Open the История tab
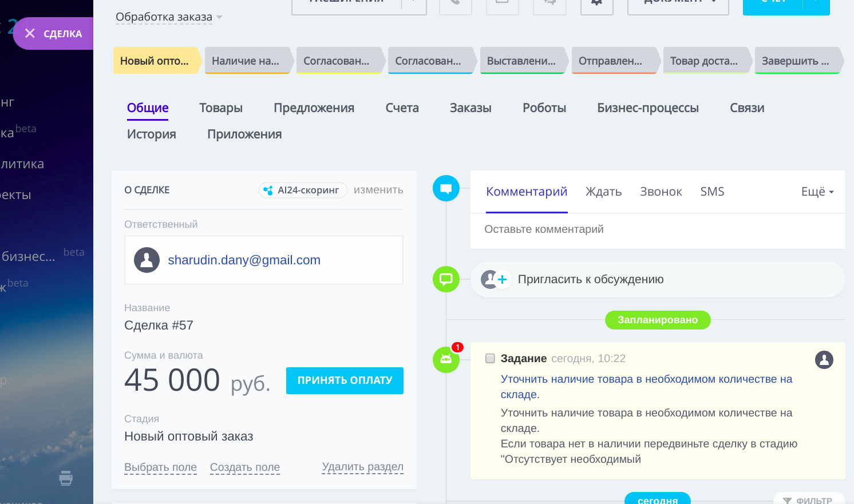 tap(152, 134)
